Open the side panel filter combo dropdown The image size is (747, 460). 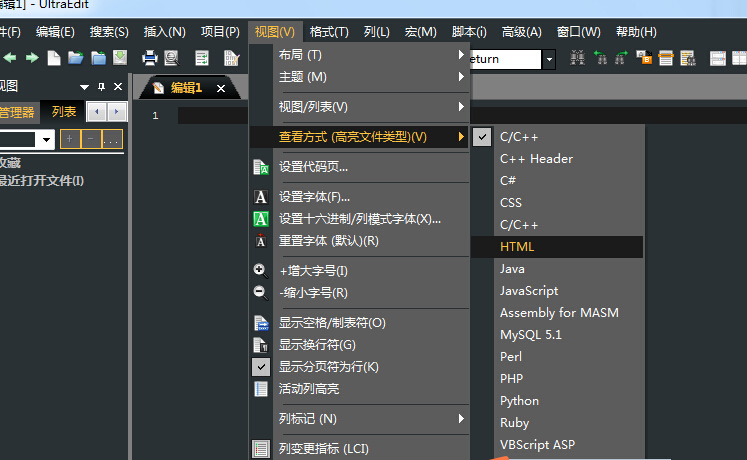click(x=46, y=140)
